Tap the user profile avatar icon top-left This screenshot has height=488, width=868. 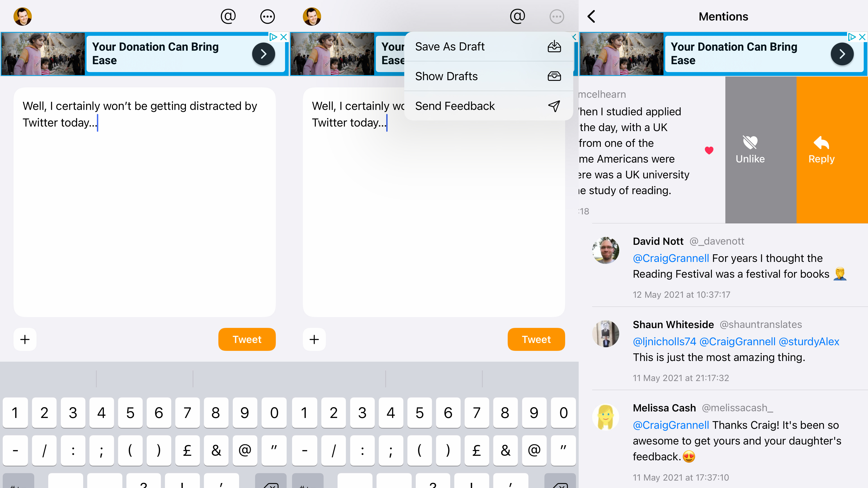coord(23,16)
